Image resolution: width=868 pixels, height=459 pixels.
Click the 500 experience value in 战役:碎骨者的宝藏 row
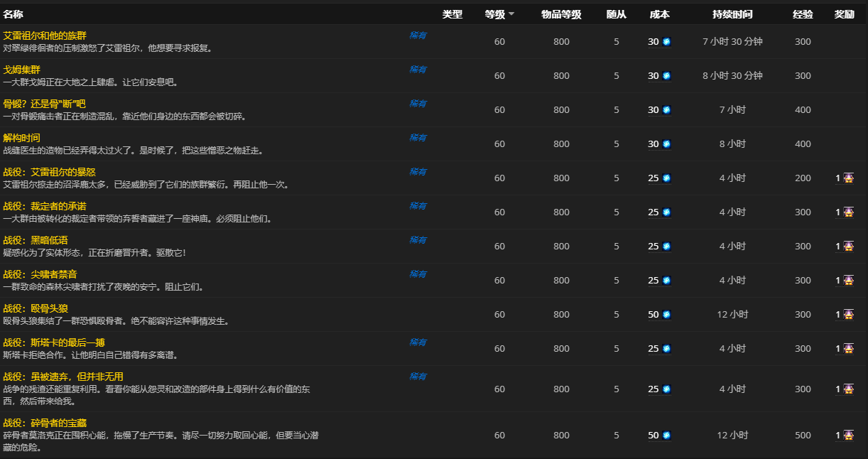tap(803, 436)
